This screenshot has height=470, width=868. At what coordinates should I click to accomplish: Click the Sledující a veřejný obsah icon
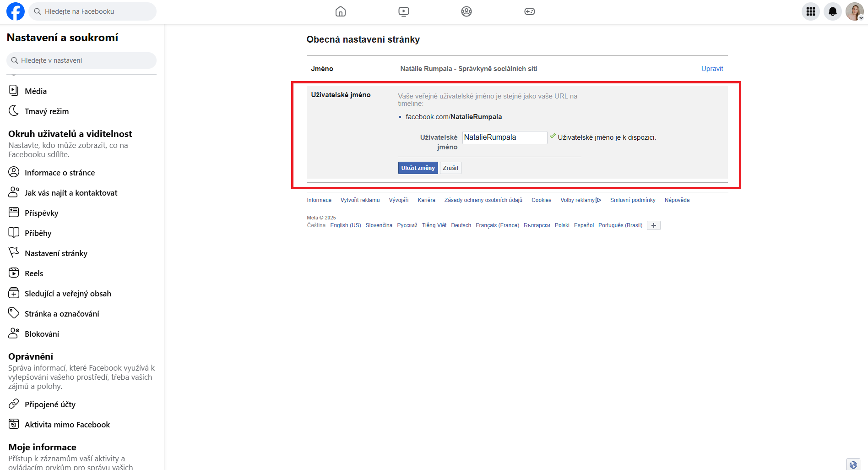point(14,293)
